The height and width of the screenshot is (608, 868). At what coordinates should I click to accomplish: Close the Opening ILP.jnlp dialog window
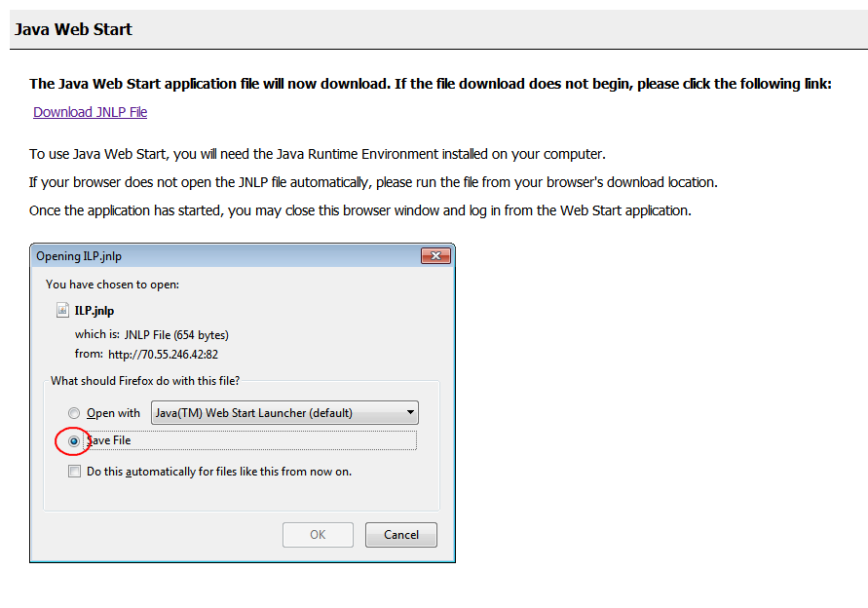tap(435, 256)
